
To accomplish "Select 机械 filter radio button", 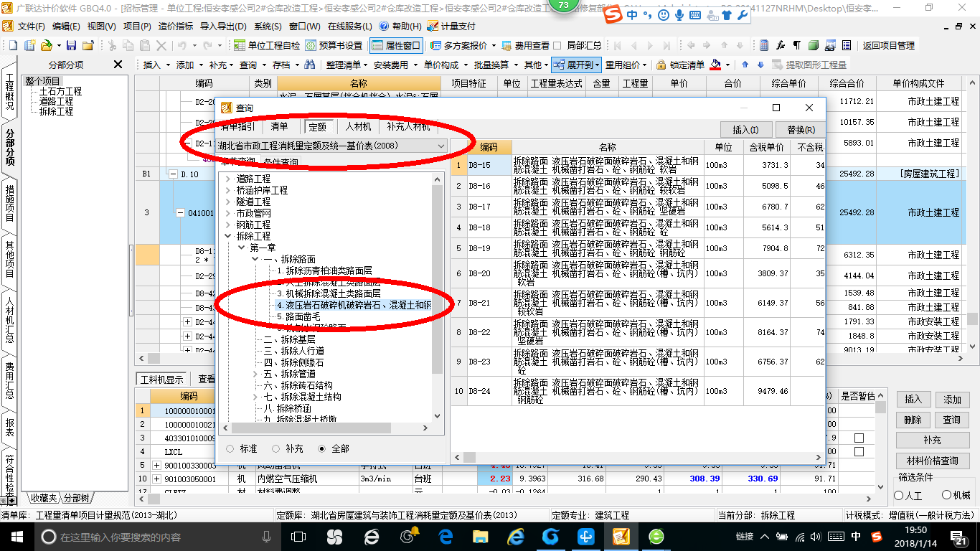I will point(947,495).
